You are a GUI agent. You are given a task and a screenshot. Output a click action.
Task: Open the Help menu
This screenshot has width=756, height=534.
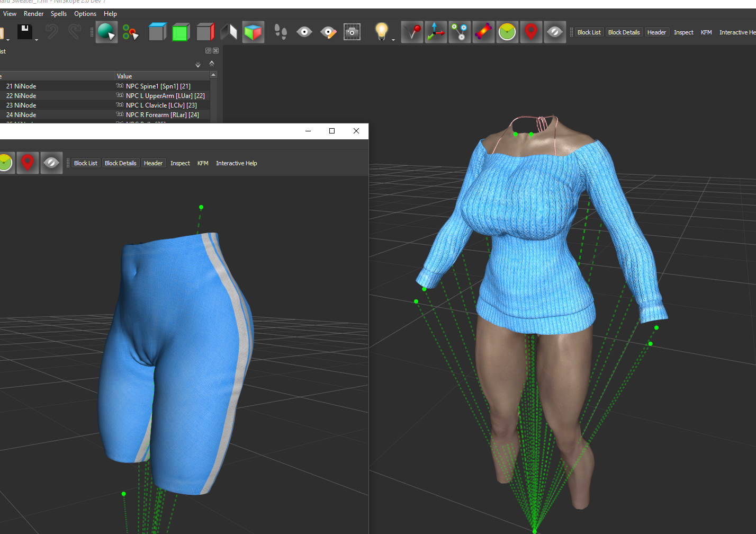pyautogui.click(x=110, y=14)
